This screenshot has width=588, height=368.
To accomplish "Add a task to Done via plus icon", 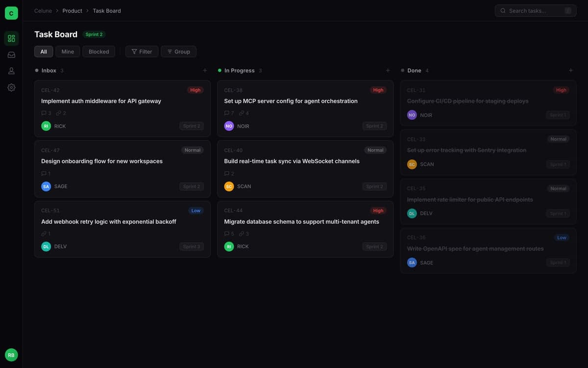I will (570, 70).
